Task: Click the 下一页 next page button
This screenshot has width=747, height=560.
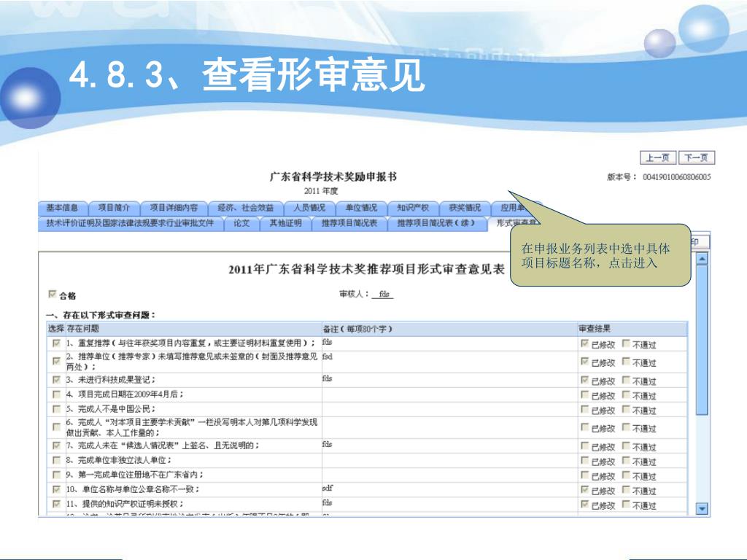Action: pos(697,157)
